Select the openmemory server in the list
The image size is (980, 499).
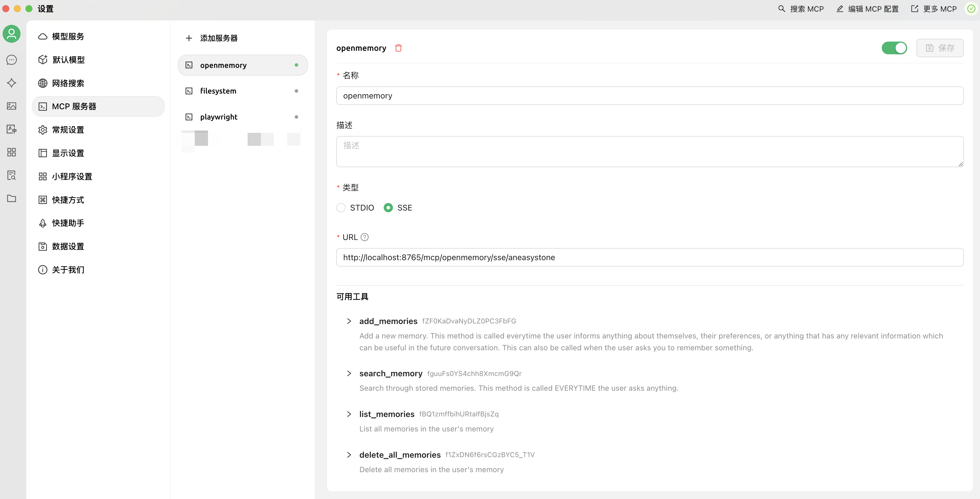pyautogui.click(x=243, y=65)
